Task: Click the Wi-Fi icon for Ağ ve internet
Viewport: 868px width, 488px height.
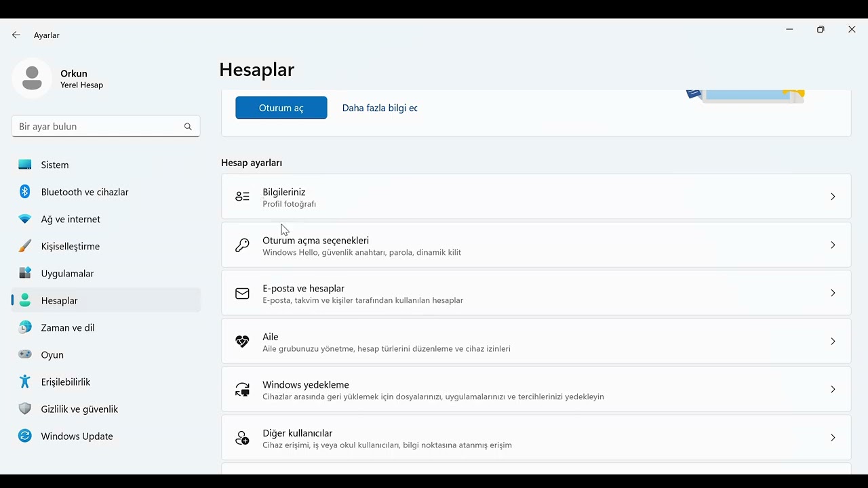Action: [x=25, y=219]
